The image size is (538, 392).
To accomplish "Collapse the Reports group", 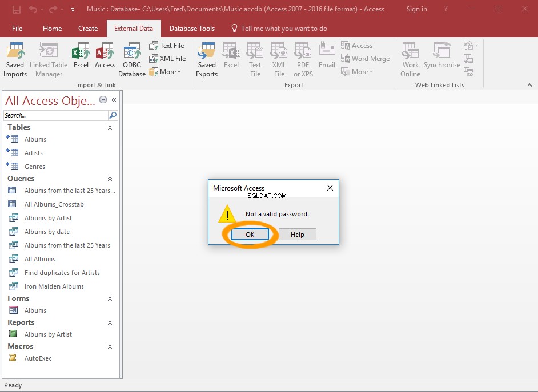I will [110, 323].
